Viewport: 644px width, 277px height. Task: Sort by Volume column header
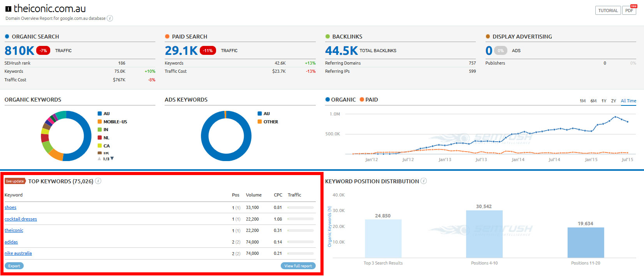[254, 195]
